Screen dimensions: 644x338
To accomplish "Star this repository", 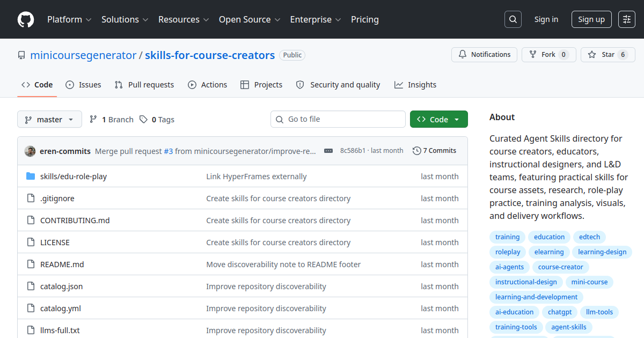I will (x=608, y=55).
